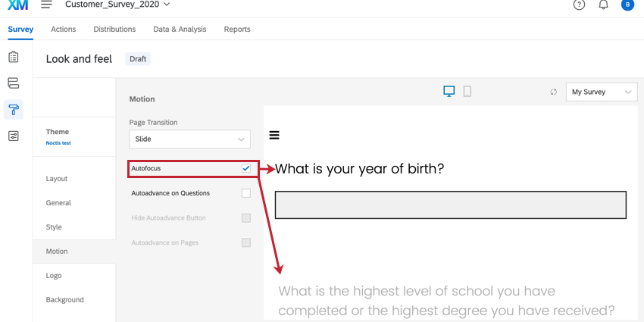Open the survey flow icon
The height and width of the screenshot is (322, 644).
click(x=14, y=83)
